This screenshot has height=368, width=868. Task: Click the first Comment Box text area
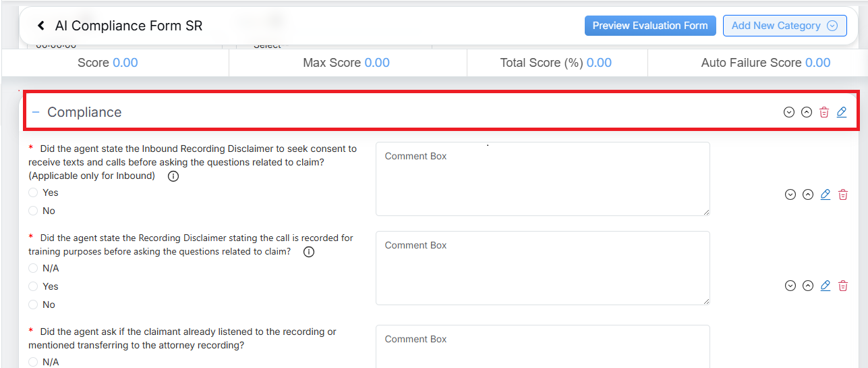[542, 179]
